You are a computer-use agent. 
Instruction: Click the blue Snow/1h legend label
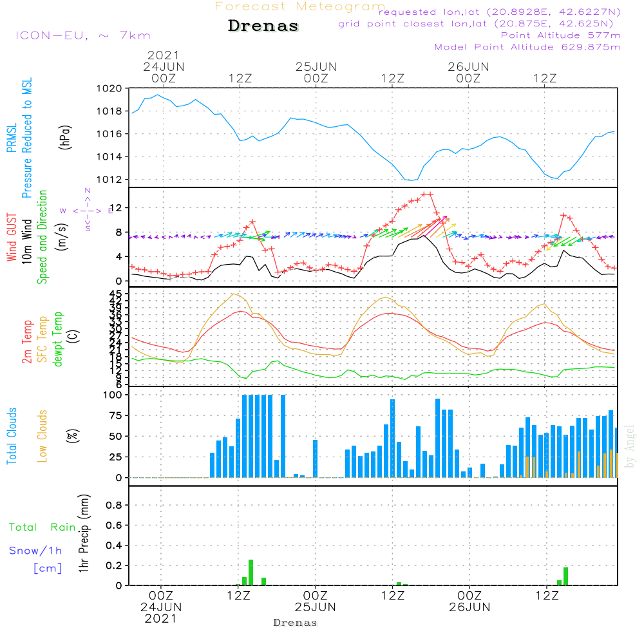pos(36,551)
